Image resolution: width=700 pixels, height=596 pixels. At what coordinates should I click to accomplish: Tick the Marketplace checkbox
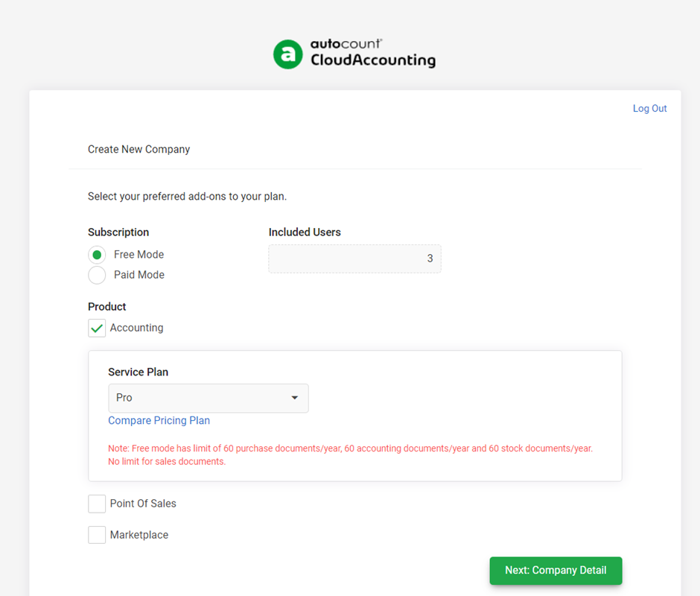(x=97, y=535)
